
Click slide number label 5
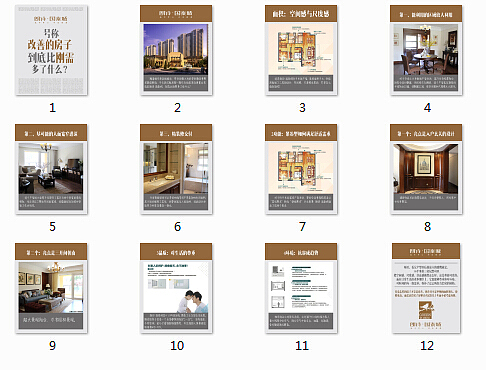tap(52, 227)
